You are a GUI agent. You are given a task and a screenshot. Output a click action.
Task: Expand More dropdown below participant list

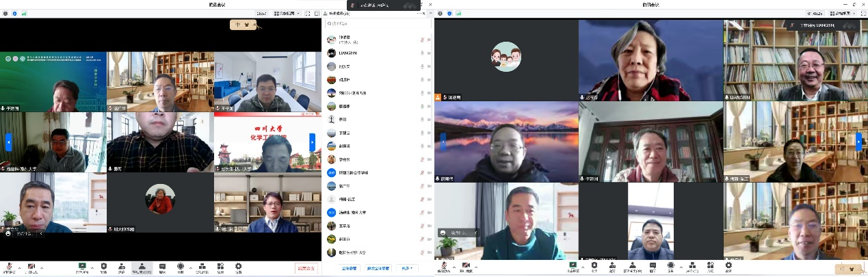409,268
